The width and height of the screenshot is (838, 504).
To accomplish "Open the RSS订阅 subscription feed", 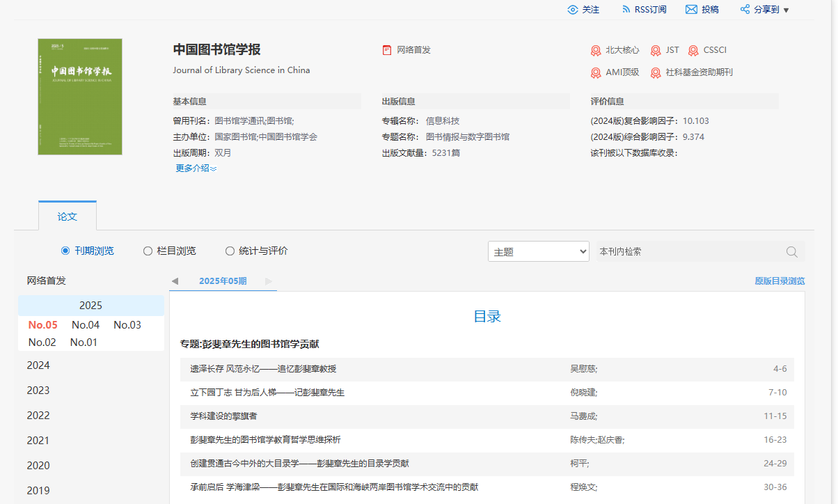I will (626, 9).
